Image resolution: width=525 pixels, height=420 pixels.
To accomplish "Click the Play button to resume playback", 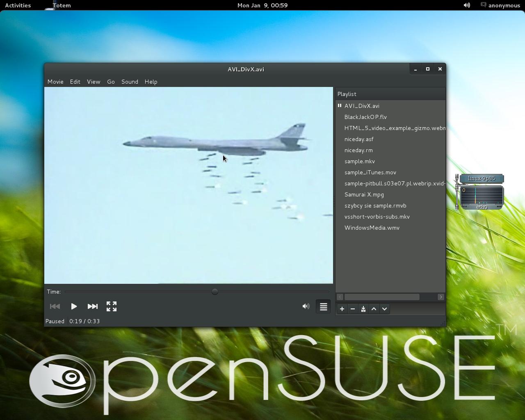I will (x=74, y=306).
